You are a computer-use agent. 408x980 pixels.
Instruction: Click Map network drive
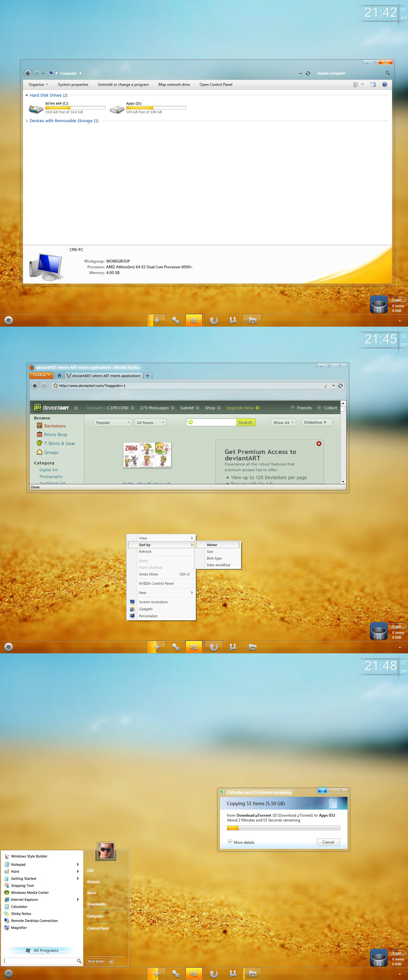click(x=174, y=85)
